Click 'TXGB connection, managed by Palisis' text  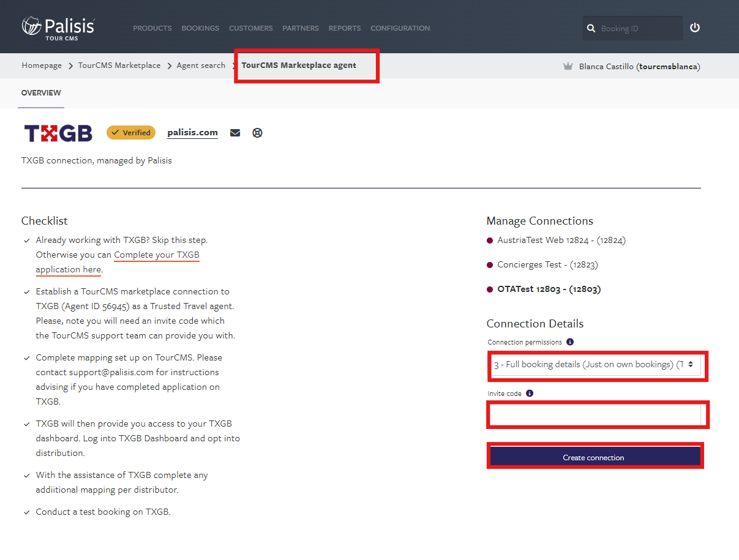(x=97, y=160)
